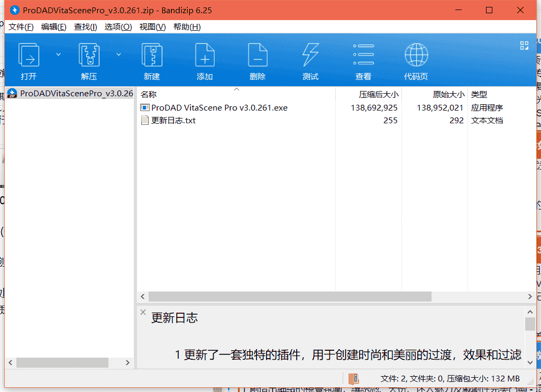Open the 视图(V) menu
541x392 pixels.
[152, 27]
